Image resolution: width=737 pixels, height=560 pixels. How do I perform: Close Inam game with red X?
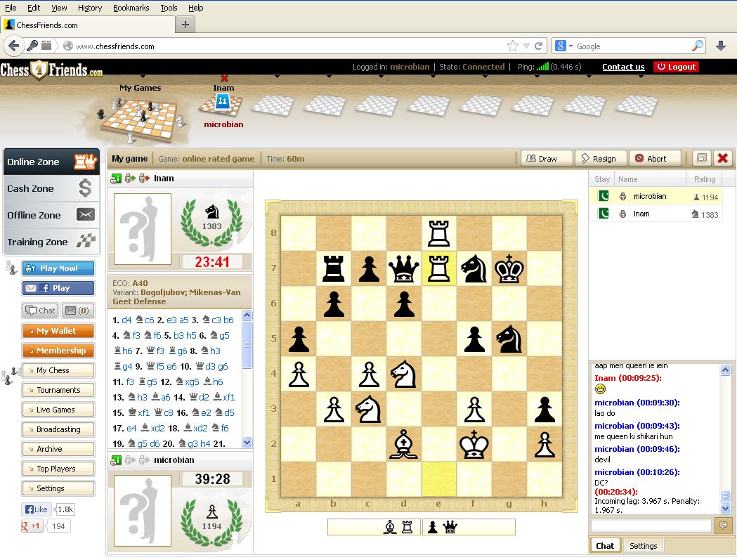click(x=224, y=78)
